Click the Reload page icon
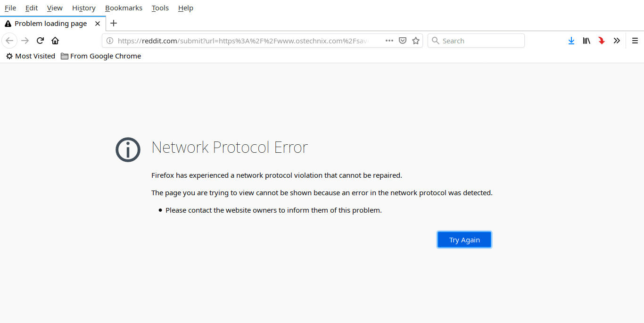Image resolution: width=644 pixels, height=323 pixels. point(41,41)
